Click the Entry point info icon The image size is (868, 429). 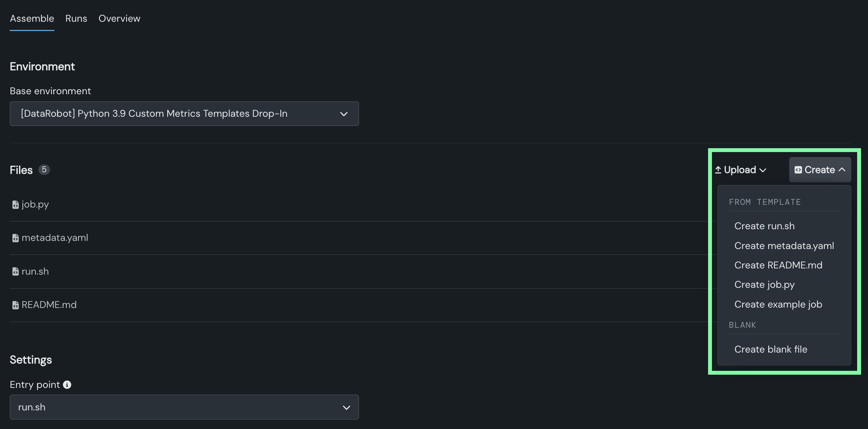67,385
